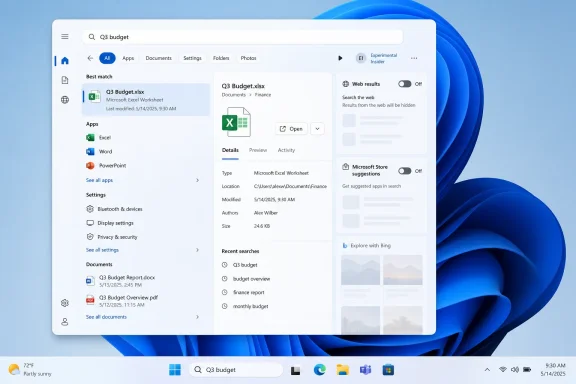Select recent search 'monthly budget'
The height and width of the screenshot is (384, 576).
pyautogui.click(x=245, y=306)
